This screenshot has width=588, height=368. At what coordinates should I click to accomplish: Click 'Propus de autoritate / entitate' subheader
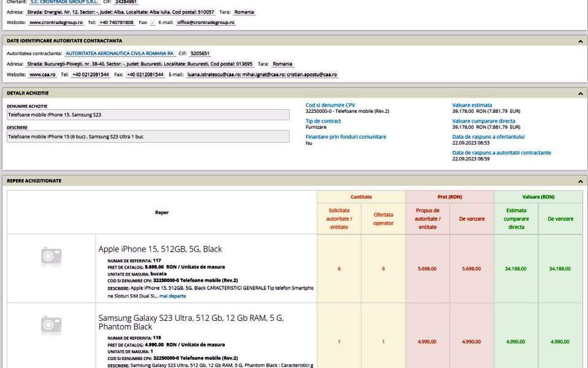(x=428, y=219)
